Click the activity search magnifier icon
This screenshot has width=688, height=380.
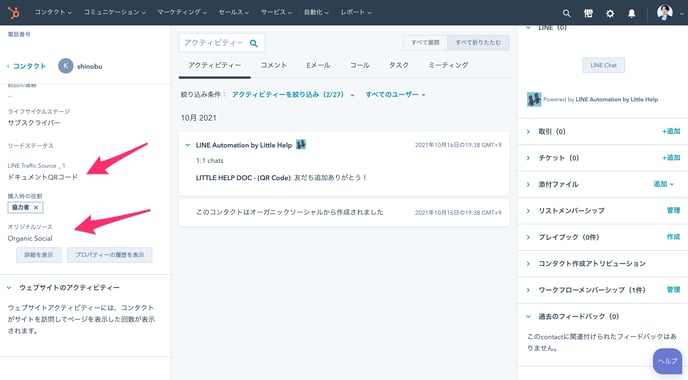point(254,43)
